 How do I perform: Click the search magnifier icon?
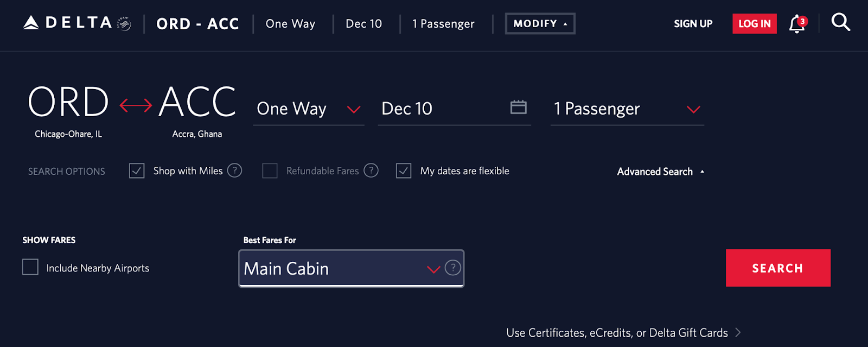pyautogui.click(x=840, y=22)
